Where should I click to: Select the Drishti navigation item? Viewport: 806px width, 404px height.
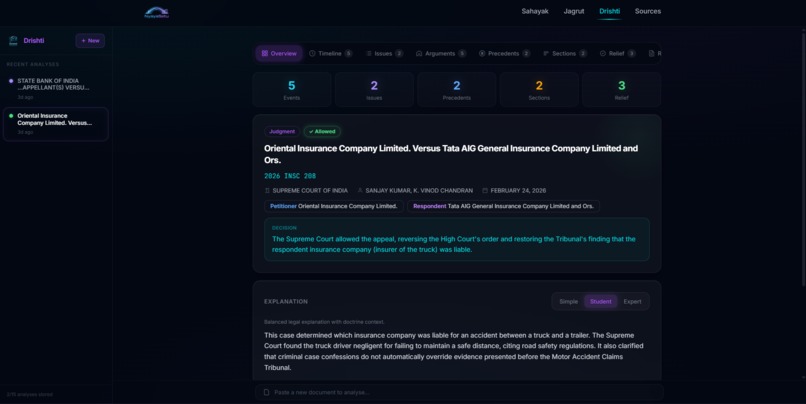pos(609,11)
